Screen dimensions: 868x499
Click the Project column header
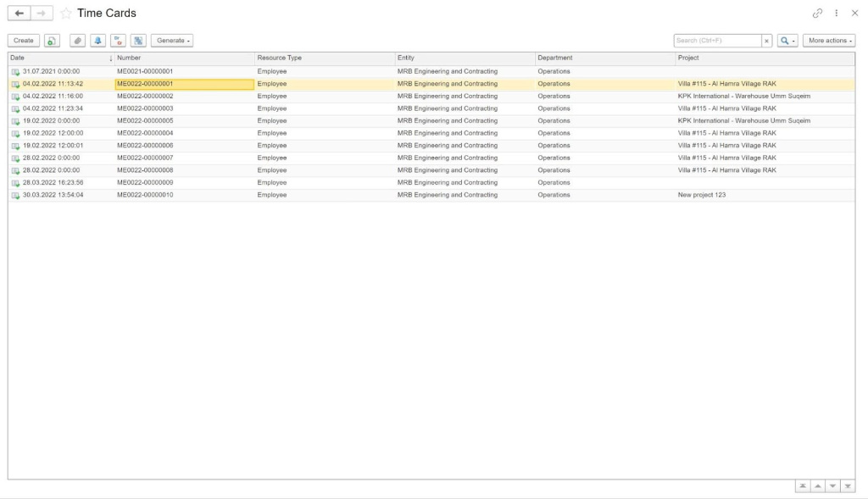pyautogui.click(x=765, y=58)
